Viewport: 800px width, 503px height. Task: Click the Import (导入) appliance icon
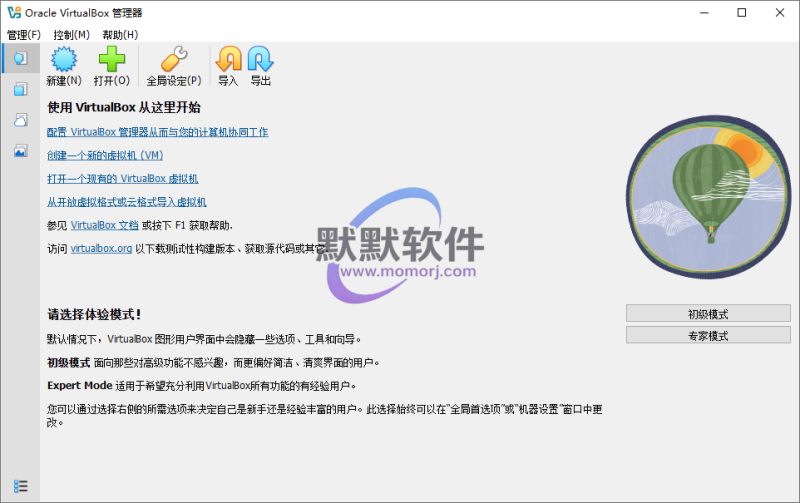click(x=229, y=59)
